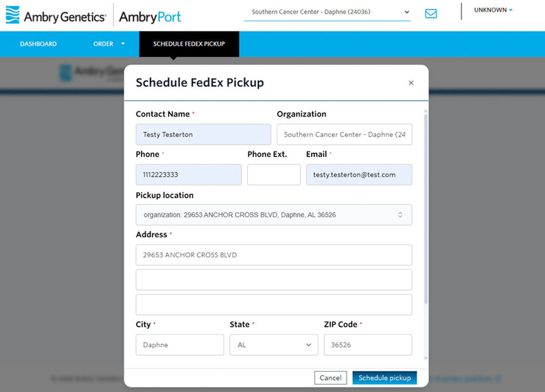Image resolution: width=545 pixels, height=392 pixels.
Task: Expand the Pickup location selector
Action: 274,215
